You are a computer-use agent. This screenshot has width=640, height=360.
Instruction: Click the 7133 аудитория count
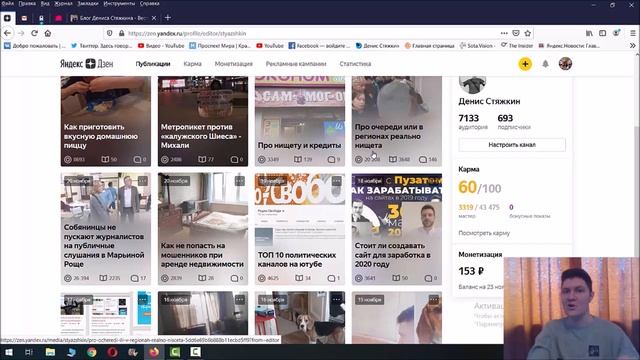tap(473, 122)
